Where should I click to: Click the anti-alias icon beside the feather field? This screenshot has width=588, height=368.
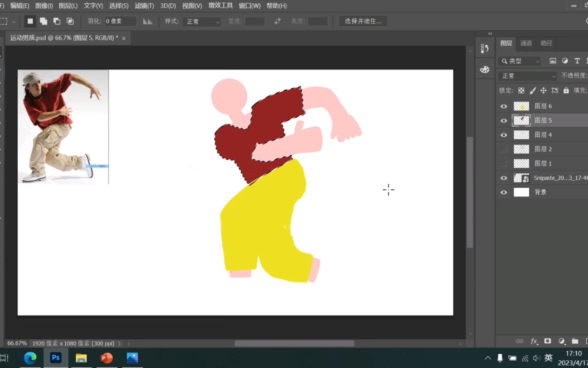click(x=147, y=21)
